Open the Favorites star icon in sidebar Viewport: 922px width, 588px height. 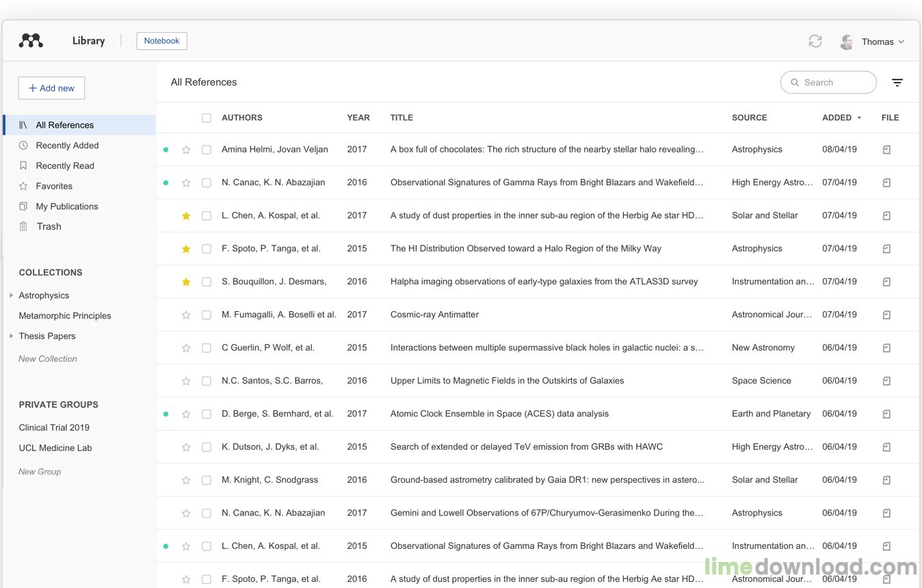[23, 185]
